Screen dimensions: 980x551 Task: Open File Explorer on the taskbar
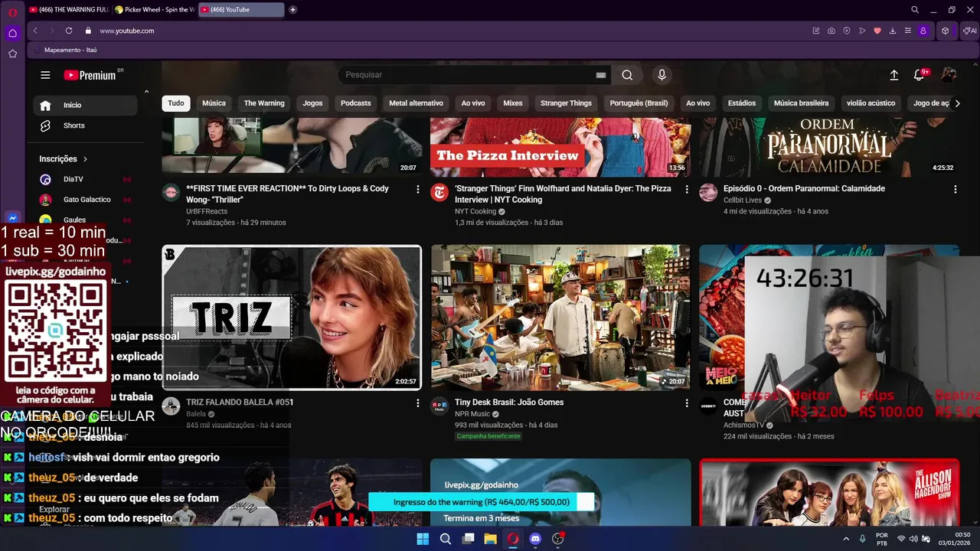coord(490,539)
